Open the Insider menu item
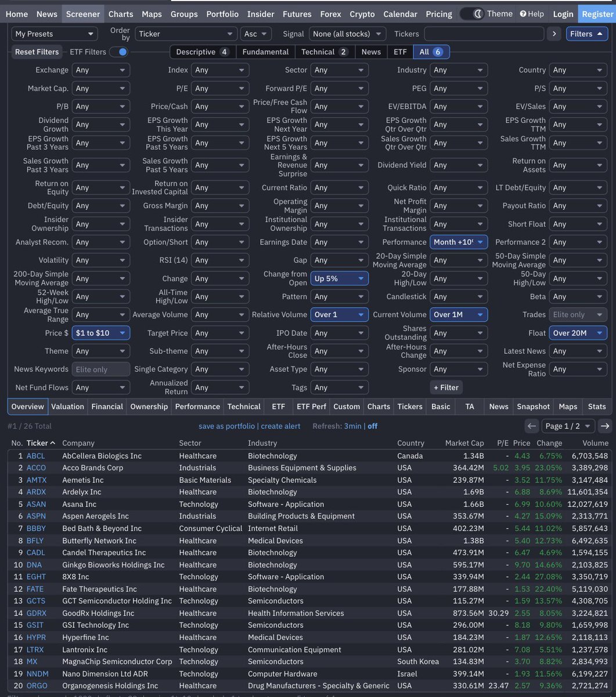The width and height of the screenshot is (616, 697). [x=261, y=14]
